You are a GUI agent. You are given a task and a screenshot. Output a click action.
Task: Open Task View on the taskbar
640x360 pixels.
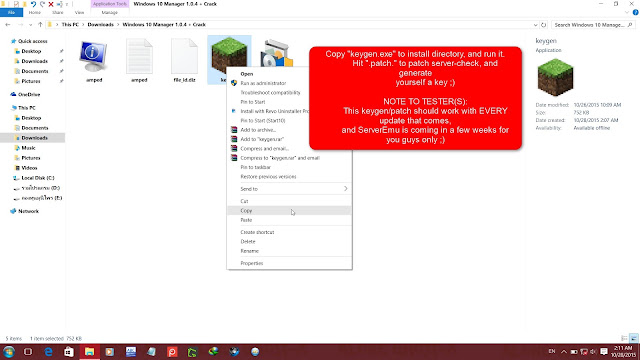(28, 352)
